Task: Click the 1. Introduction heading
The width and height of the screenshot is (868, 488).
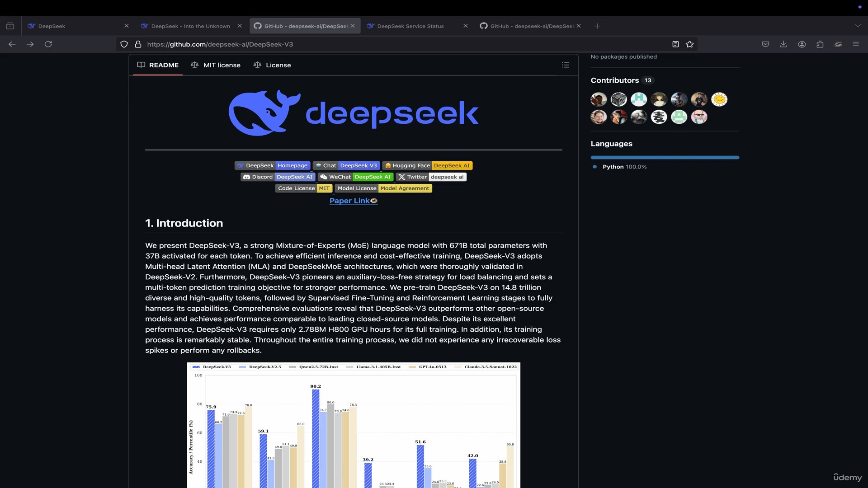Action: pyautogui.click(x=184, y=223)
